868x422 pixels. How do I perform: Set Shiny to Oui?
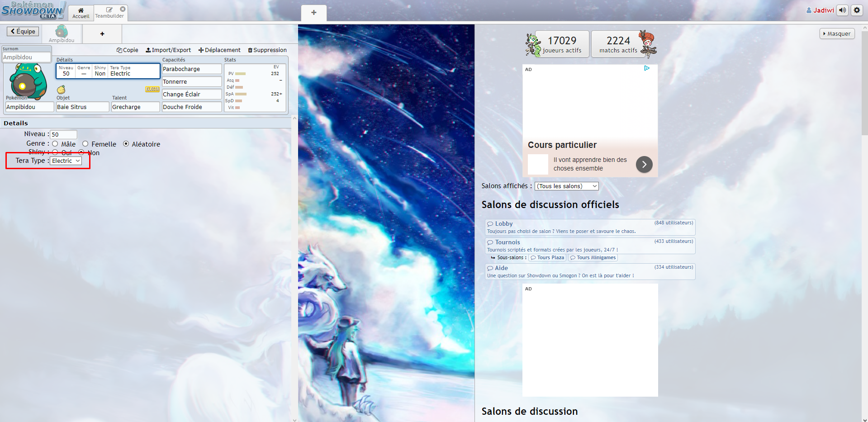click(x=55, y=152)
